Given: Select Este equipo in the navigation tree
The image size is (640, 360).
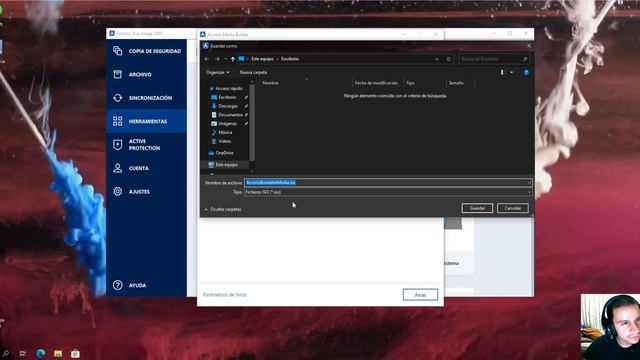Looking at the screenshot, I should click(226, 164).
